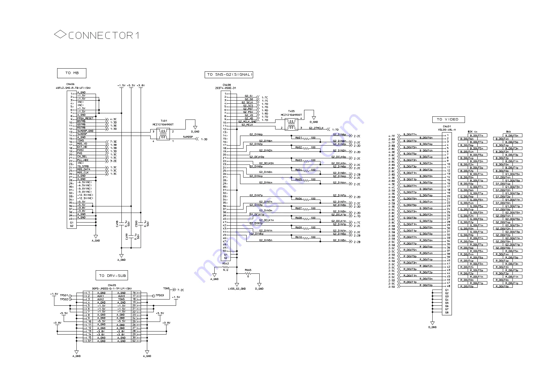This screenshot has width=555, height=392.
Task: Click the G2_MCLK_GND net label
Action: pyautogui.click(x=248, y=121)
